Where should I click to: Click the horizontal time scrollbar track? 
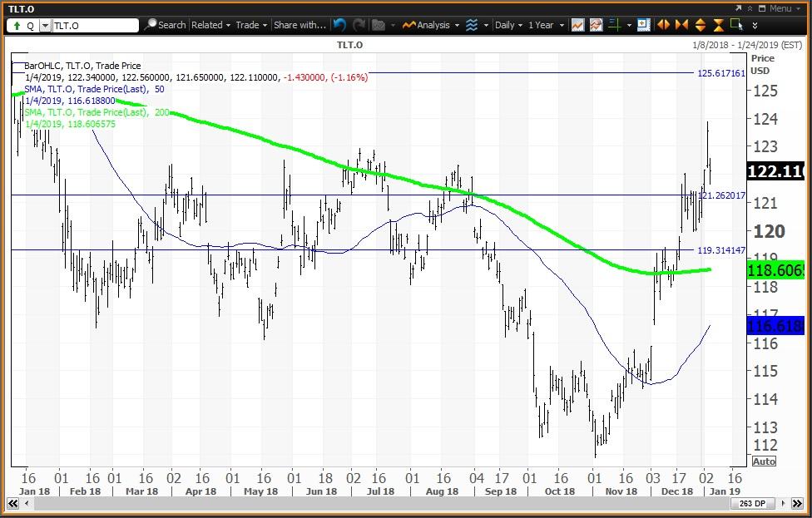coord(381,504)
